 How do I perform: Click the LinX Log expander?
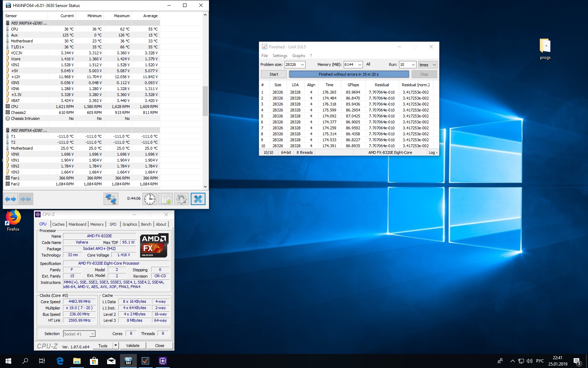(x=433, y=152)
